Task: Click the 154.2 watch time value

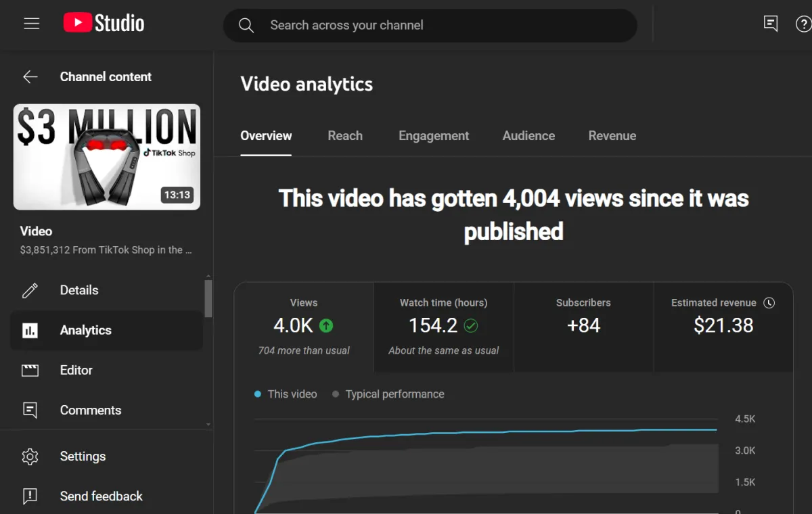Action: tap(433, 326)
